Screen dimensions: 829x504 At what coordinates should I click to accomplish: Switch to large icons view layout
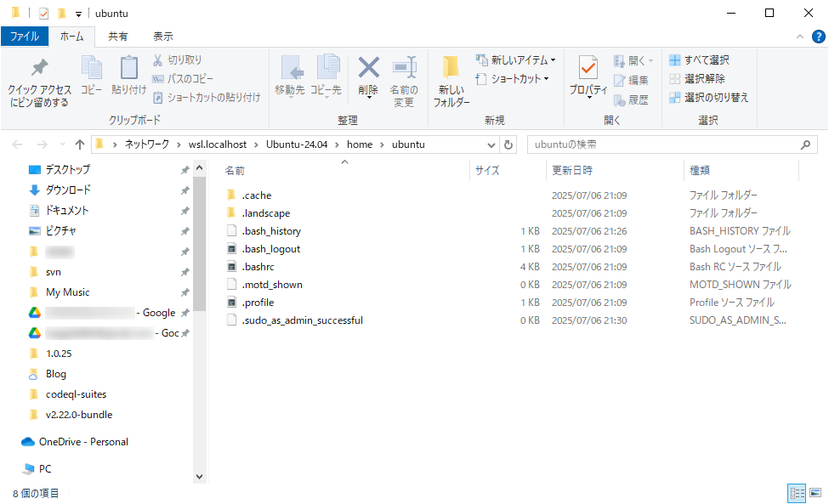[815, 493]
